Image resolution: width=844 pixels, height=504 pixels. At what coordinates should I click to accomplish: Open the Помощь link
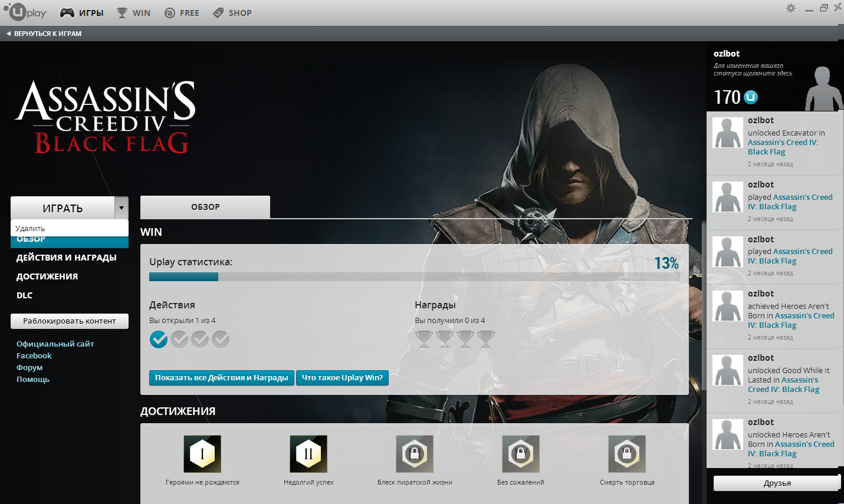(x=33, y=379)
